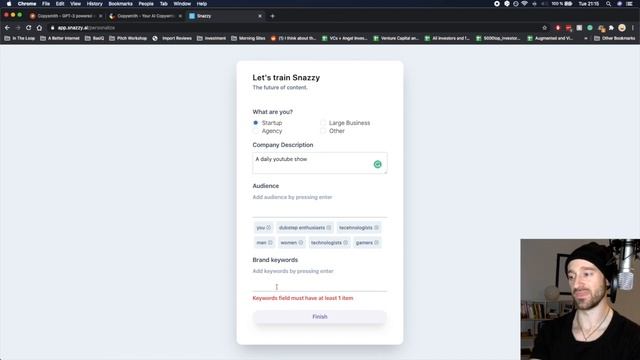Open the Chrome three-dot menu
640x360 pixels.
(x=633, y=28)
